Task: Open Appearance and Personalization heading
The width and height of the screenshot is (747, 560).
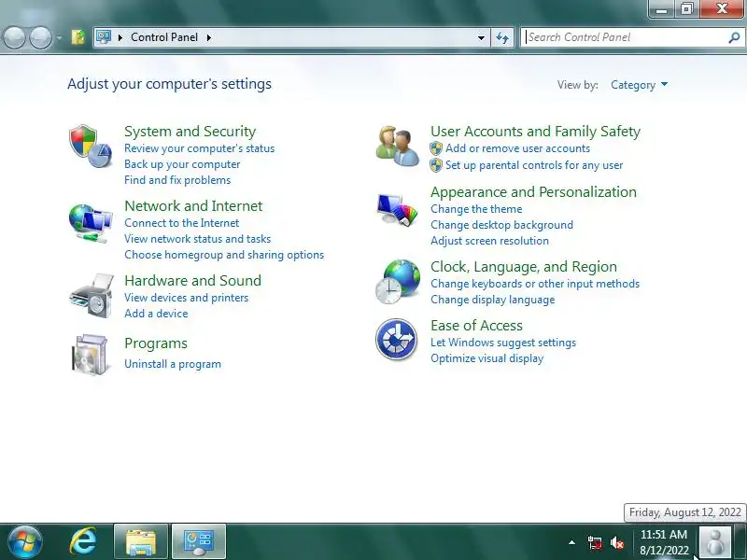Action: [533, 192]
